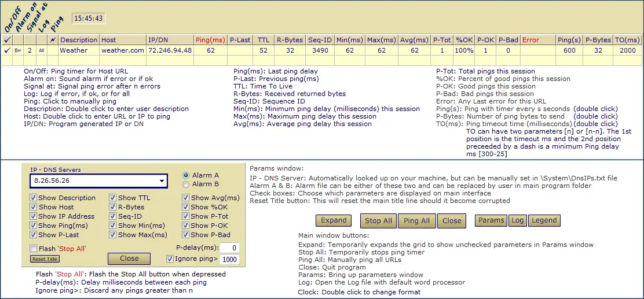The width and height of the screenshot is (644, 299).
Task: Toggle the Show TTL checkbox
Action: [x=113, y=198]
